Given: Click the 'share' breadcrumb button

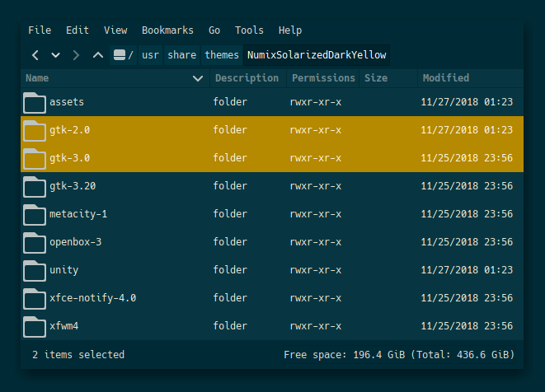Looking at the screenshot, I should tap(182, 55).
